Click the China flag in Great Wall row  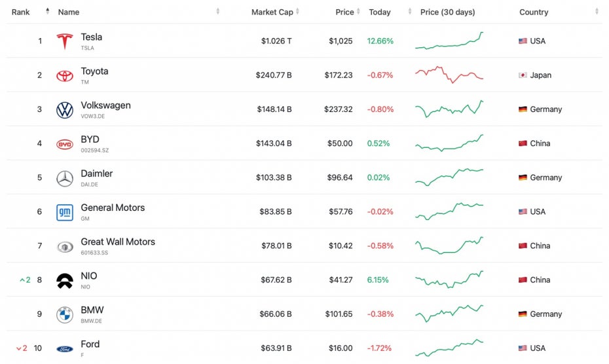coord(523,246)
